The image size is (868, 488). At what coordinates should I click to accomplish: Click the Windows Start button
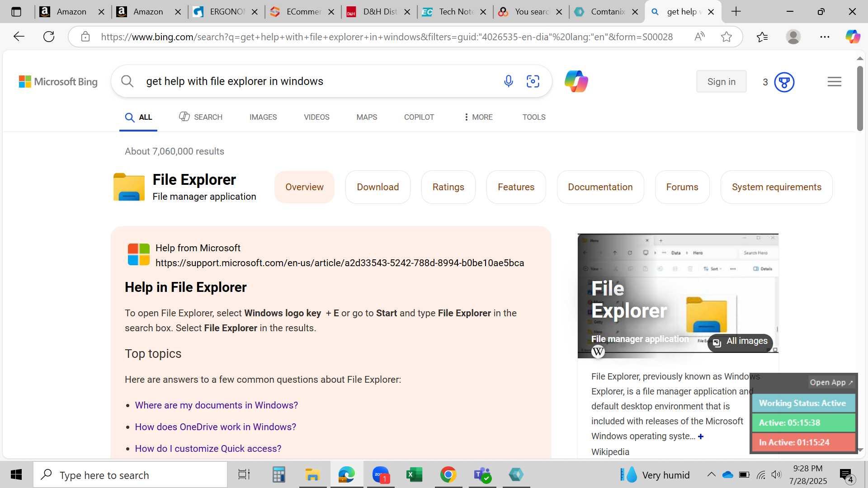(x=16, y=475)
